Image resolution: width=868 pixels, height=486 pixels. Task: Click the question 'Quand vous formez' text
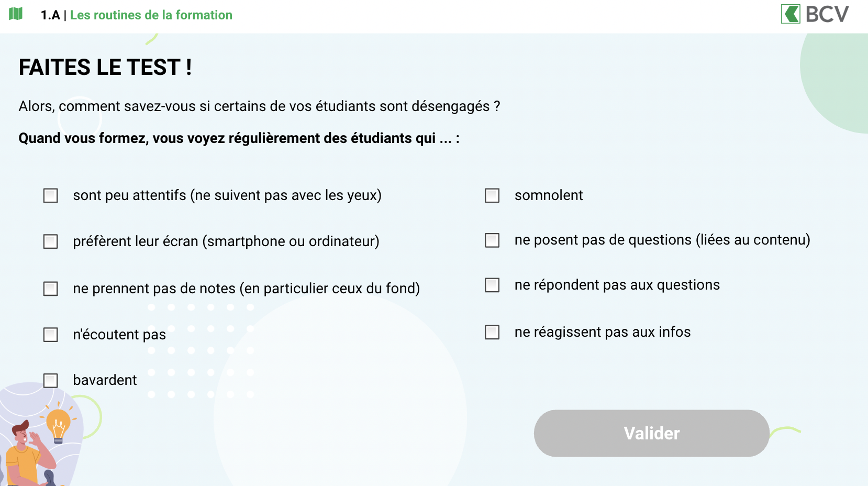tap(239, 138)
